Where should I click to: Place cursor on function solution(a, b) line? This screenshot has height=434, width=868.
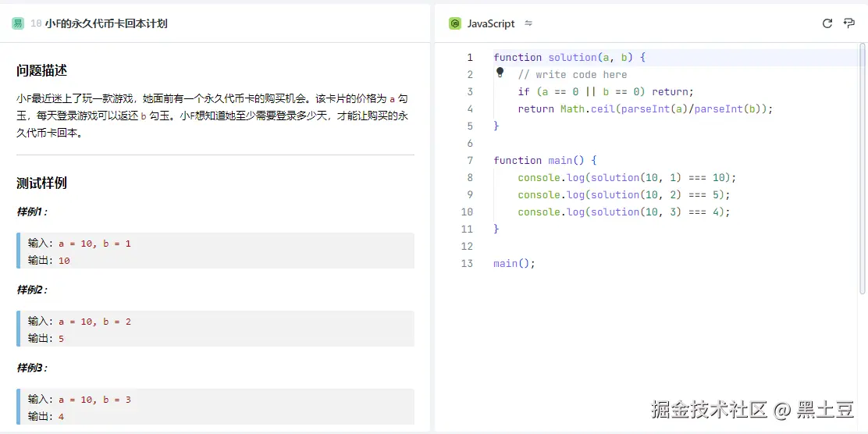tap(570, 58)
